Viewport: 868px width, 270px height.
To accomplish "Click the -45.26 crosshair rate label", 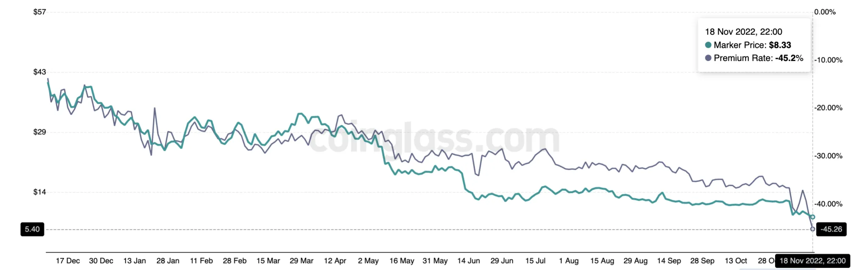I will click(x=831, y=229).
